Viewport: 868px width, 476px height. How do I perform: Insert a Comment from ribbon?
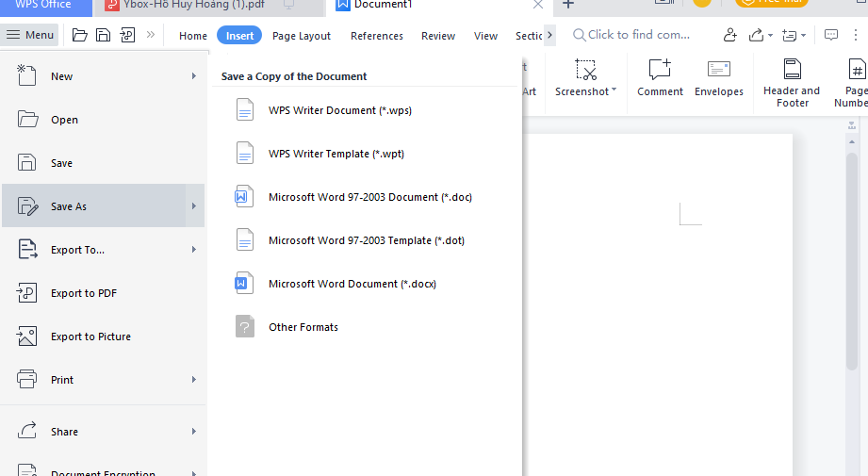click(660, 78)
